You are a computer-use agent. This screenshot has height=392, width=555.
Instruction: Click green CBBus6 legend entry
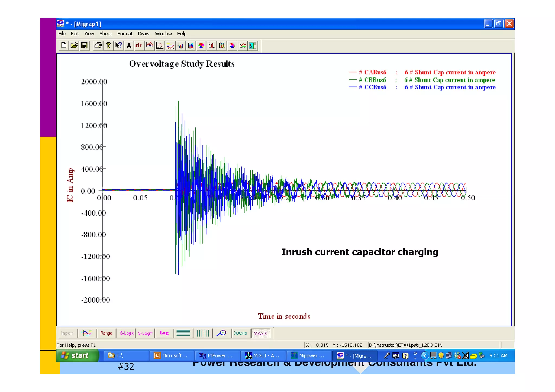(x=422, y=80)
